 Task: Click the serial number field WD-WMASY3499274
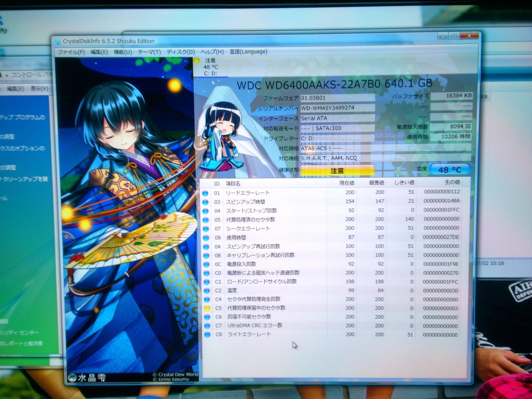337,108
